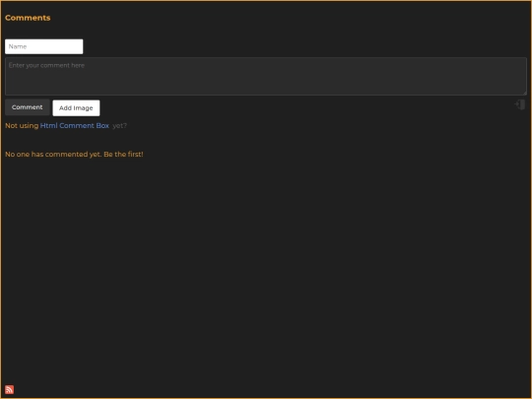
Task: Click the textarea resize grip corner
Action: [524, 93]
